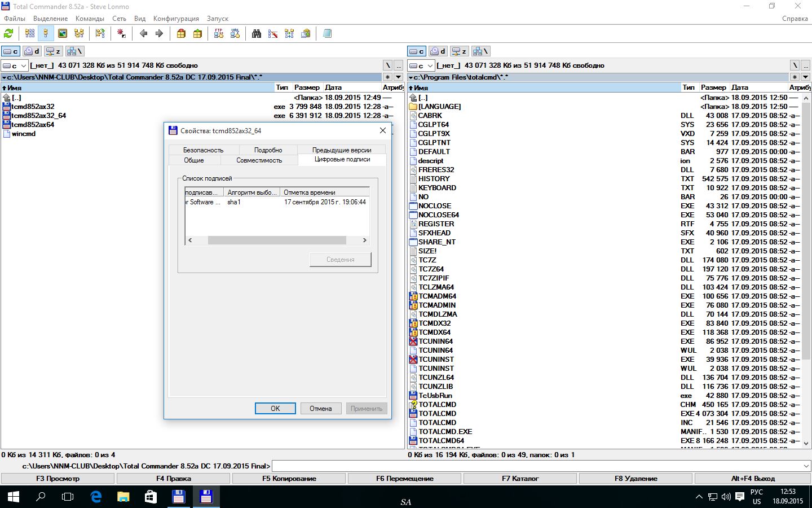Image resolution: width=812 pixels, height=508 pixels.
Task: Switch to full details view
Action: click(x=46, y=34)
